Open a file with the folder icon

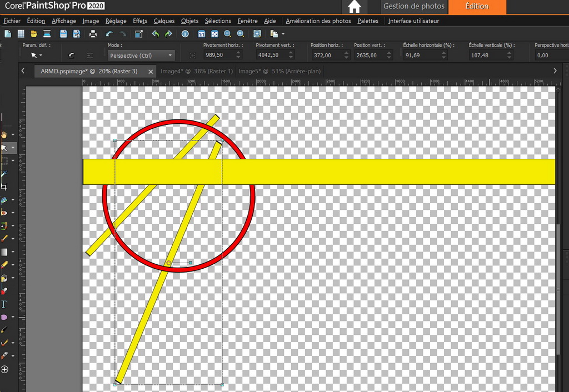[34, 34]
